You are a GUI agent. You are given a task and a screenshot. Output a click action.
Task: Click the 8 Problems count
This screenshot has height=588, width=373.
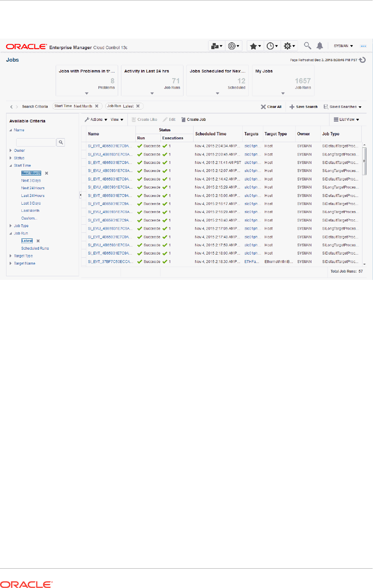(x=113, y=81)
